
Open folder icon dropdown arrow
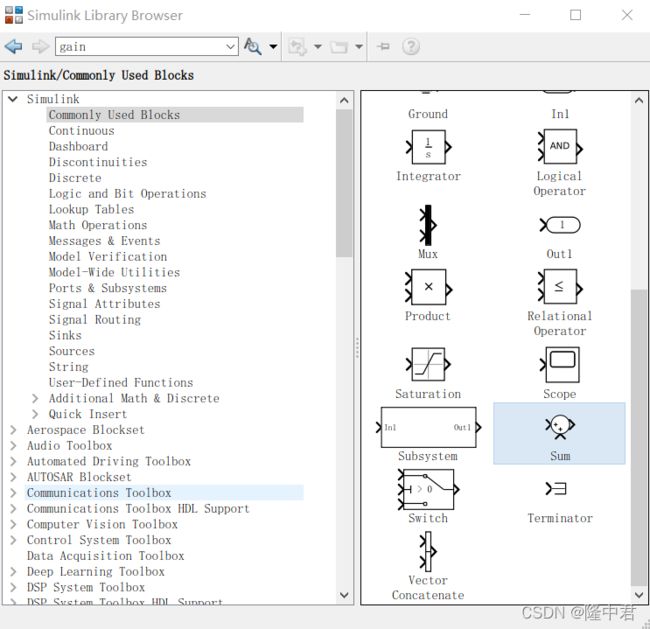click(359, 46)
